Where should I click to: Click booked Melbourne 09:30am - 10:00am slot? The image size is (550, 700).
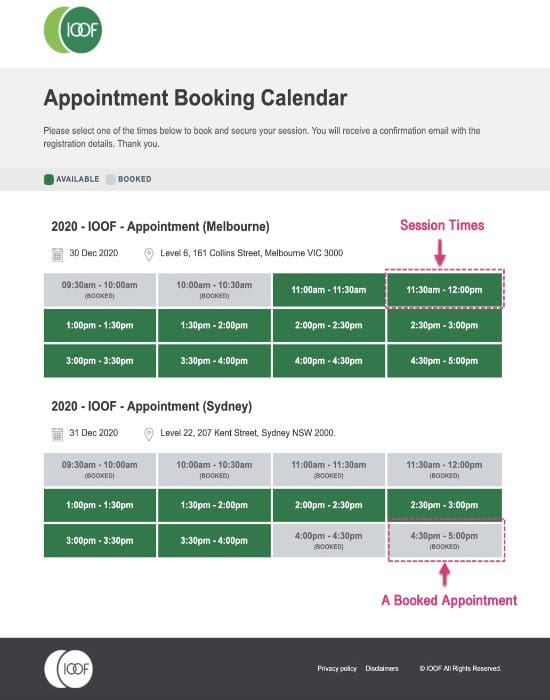100,290
